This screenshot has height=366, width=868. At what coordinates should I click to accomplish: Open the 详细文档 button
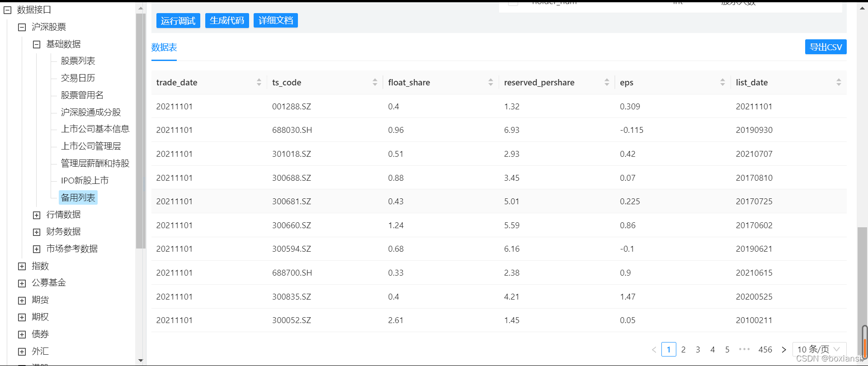click(x=276, y=20)
